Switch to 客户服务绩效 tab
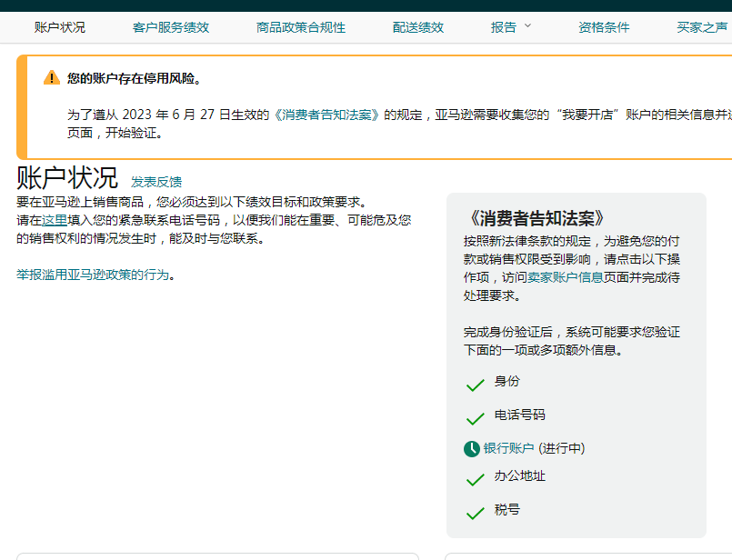732x560 pixels. coord(171,27)
